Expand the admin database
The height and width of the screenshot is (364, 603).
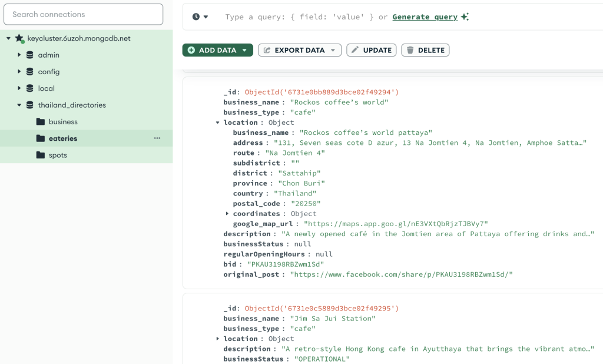[19, 55]
